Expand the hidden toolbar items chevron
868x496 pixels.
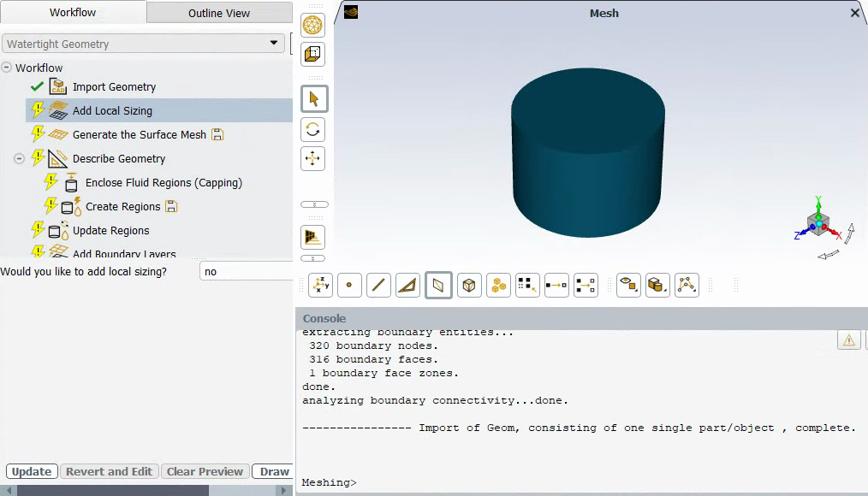point(314,204)
